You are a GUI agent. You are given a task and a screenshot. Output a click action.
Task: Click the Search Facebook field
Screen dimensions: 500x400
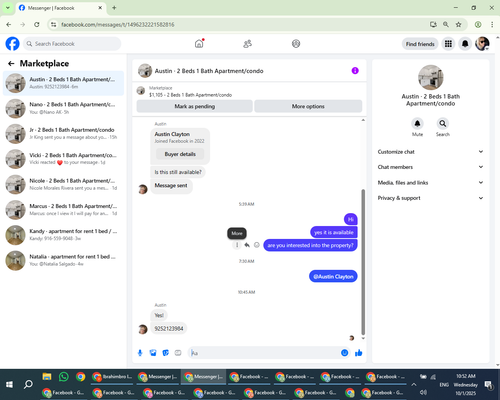tap(72, 44)
